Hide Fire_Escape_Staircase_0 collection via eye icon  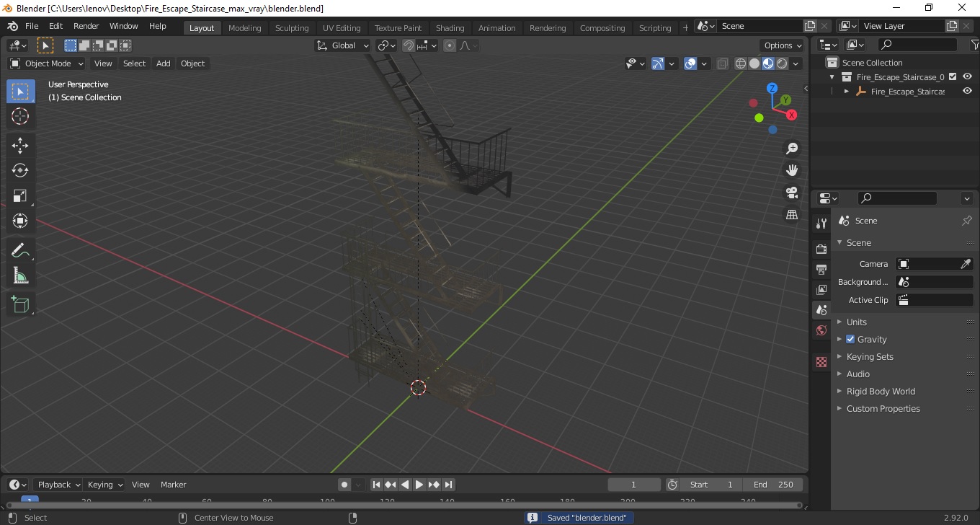coord(967,76)
